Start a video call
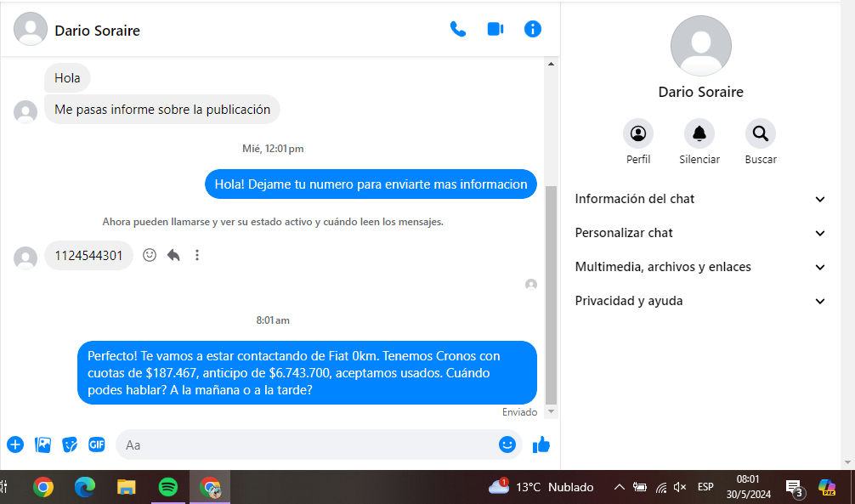The image size is (855, 504). coord(495,29)
